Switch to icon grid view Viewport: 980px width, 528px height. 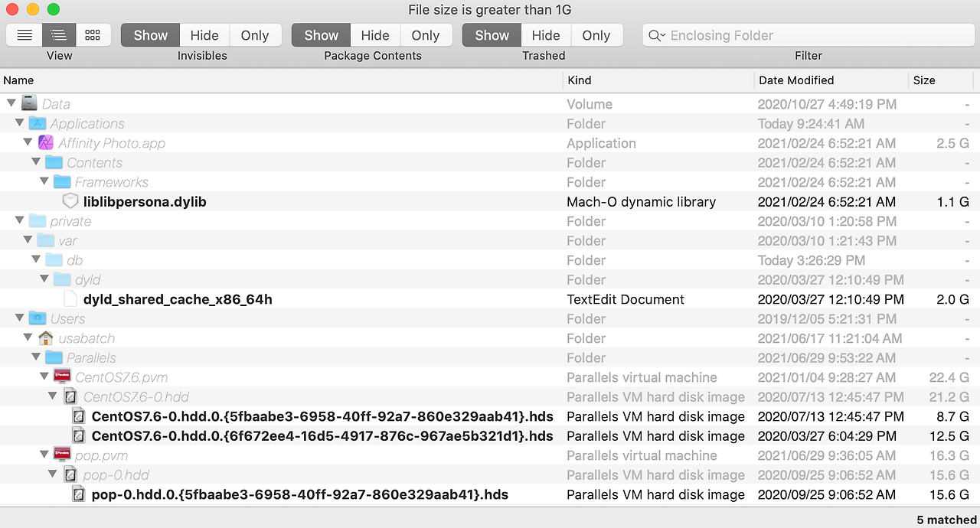pyautogui.click(x=93, y=35)
